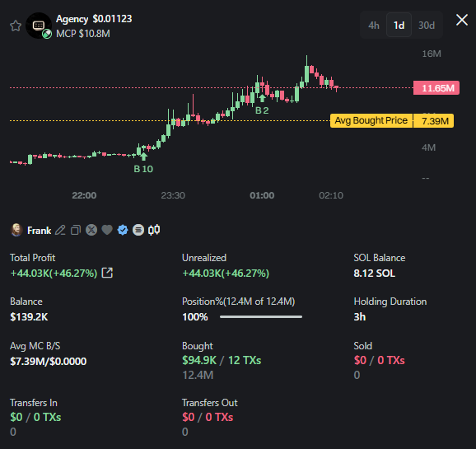
Task: Open Frank's X (Twitter) profile
Action: [91, 230]
